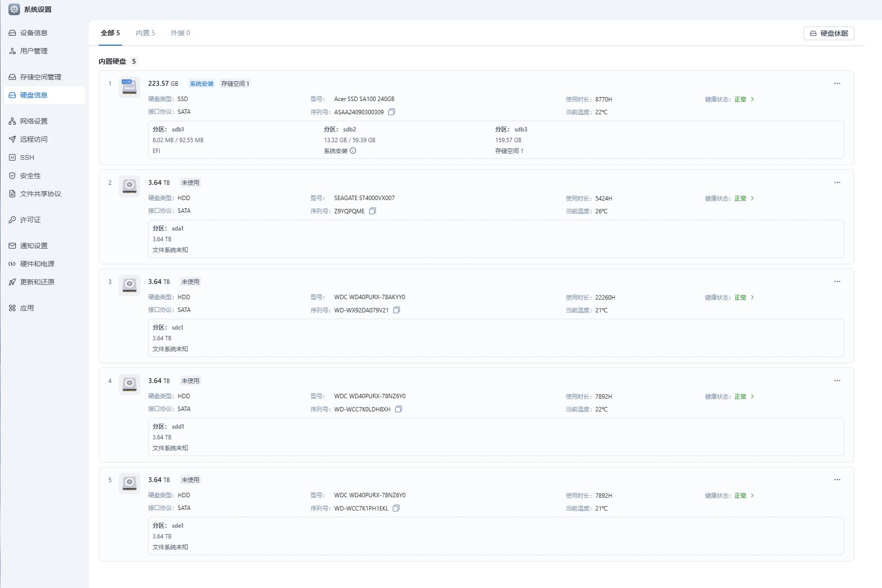The width and height of the screenshot is (882, 588).
Task: Click model text SEAGATE ST4000VX007
Action: pyautogui.click(x=364, y=198)
